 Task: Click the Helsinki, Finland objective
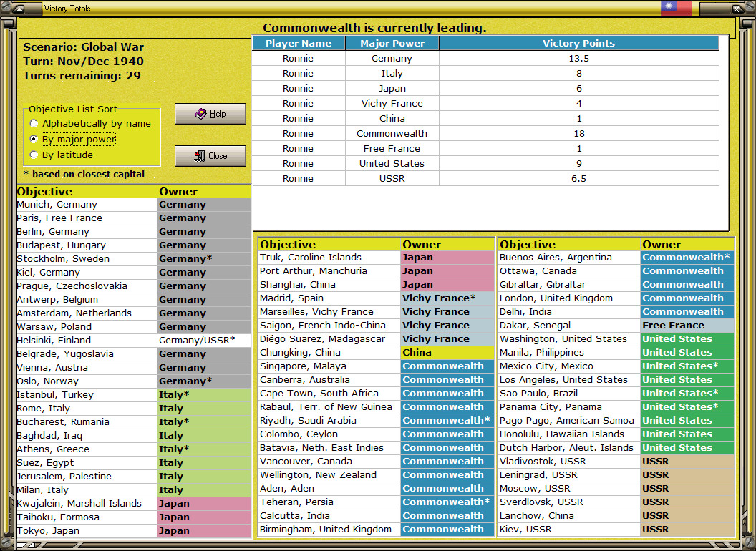click(87, 341)
